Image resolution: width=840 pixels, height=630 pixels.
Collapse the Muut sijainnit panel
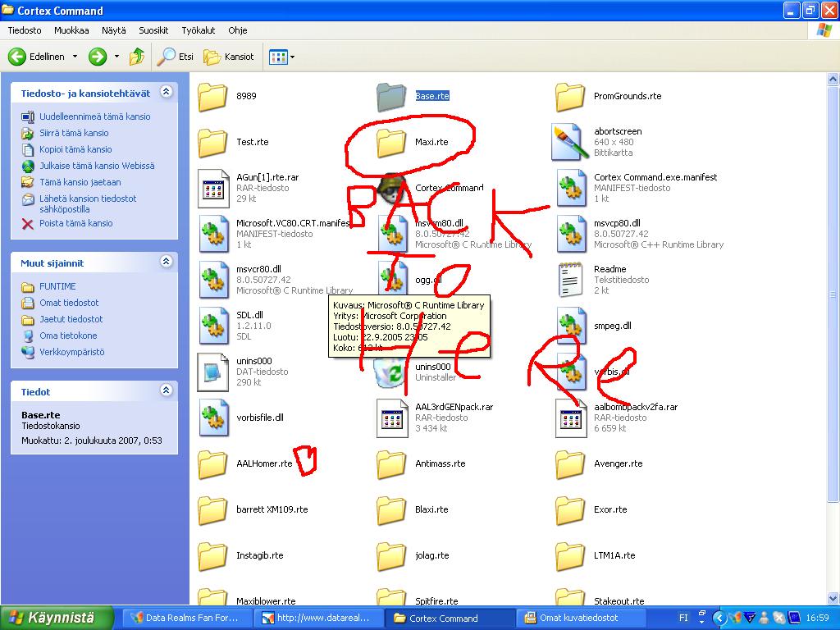(167, 262)
